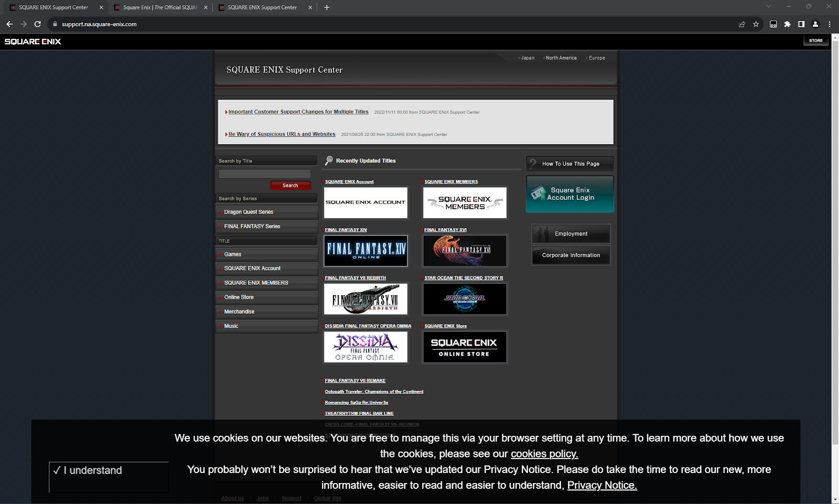The height and width of the screenshot is (504, 839).
Task: Click SQUARE ENIX Account title link
Action: (x=349, y=182)
